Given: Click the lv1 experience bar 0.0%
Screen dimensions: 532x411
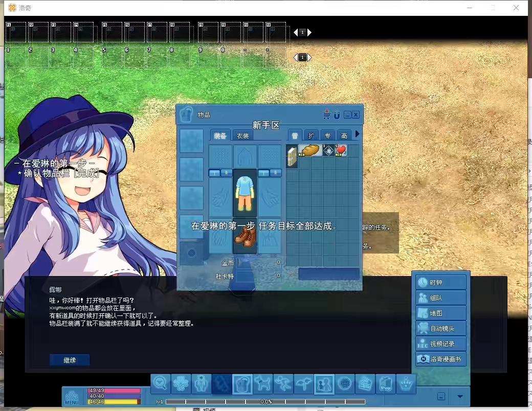Looking at the screenshot, I should coord(265,401).
